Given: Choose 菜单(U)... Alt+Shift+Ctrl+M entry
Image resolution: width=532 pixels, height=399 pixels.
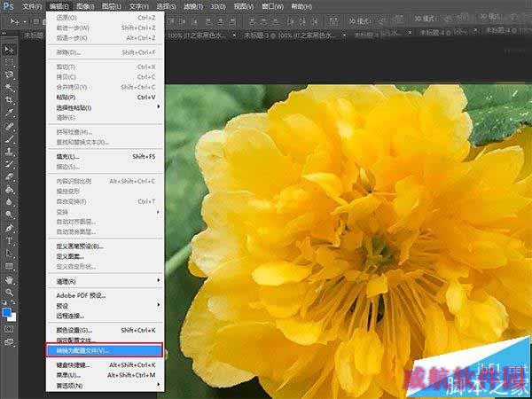Looking at the screenshot, I should 106,375.
